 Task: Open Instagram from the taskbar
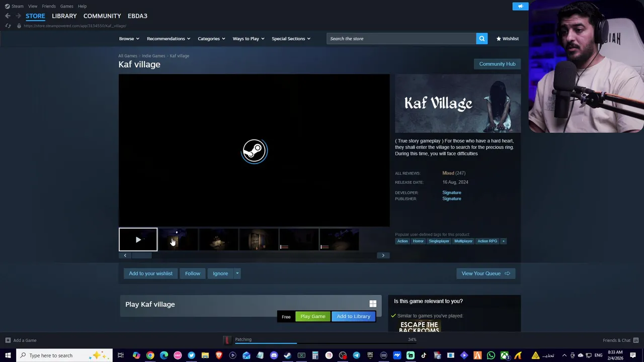[x=329, y=355]
